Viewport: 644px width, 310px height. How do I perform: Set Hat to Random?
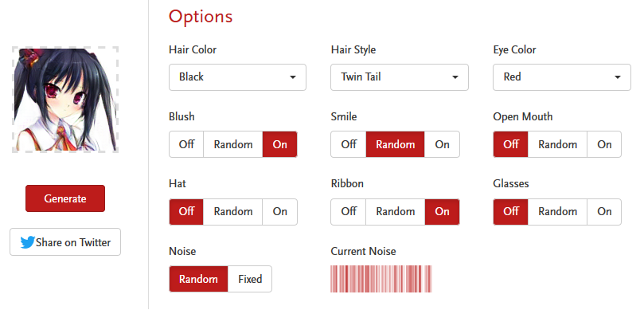click(x=233, y=211)
